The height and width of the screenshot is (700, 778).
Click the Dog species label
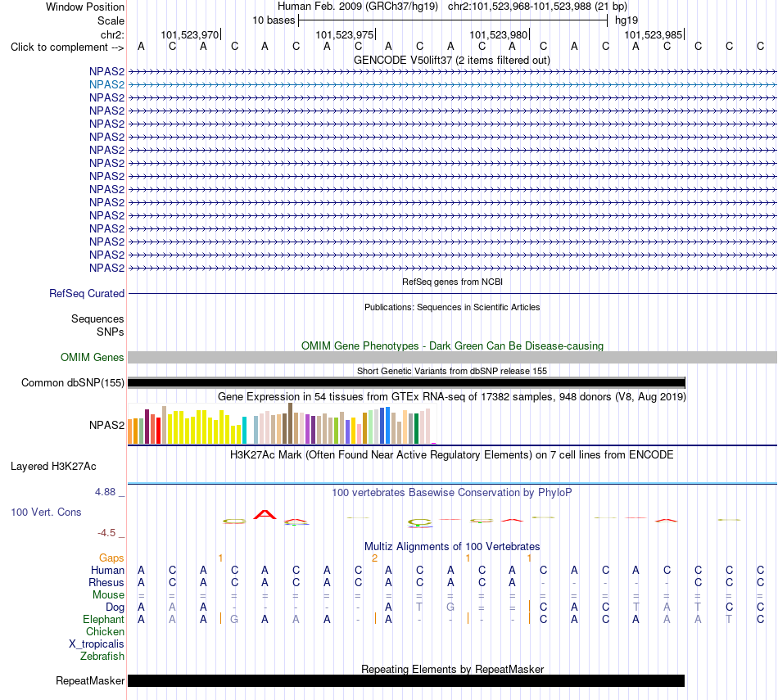coord(115,607)
